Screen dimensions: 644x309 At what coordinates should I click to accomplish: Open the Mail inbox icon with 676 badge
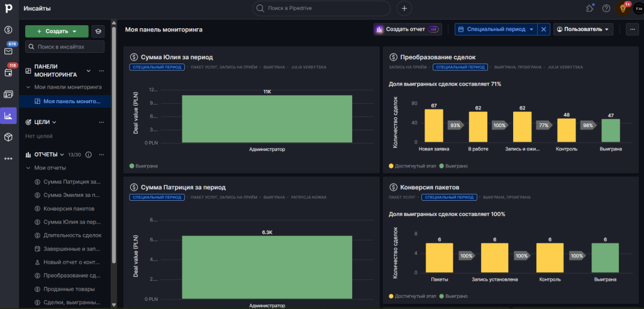(x=9, y=51)
